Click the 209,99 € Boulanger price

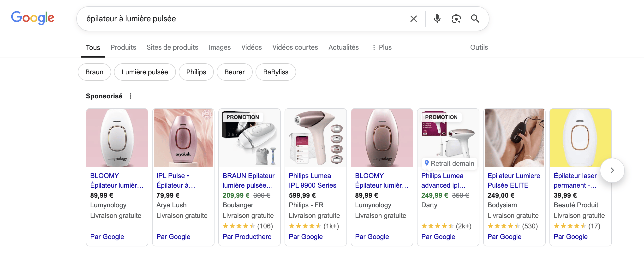click(x=236, y=195)
